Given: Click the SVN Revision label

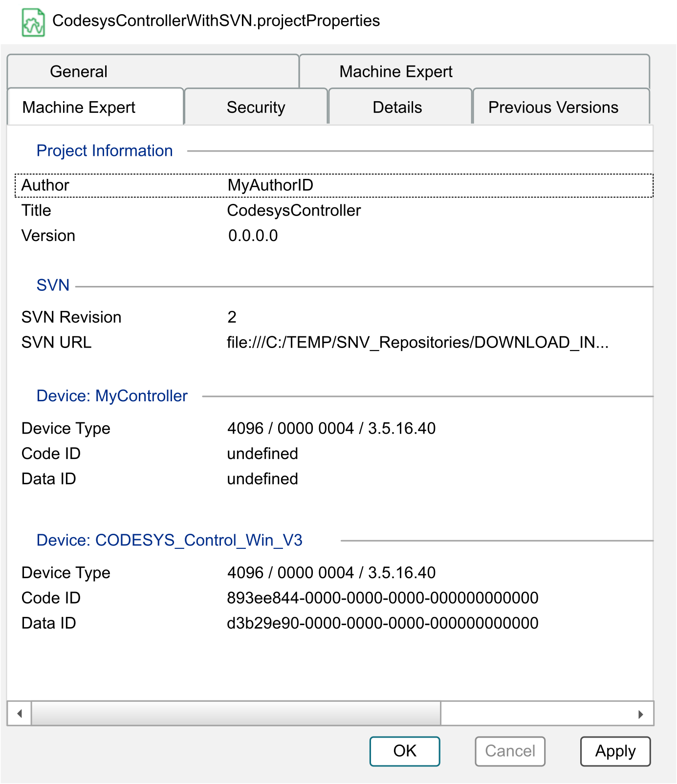Looking at the screenshot, I should (71, 317).
